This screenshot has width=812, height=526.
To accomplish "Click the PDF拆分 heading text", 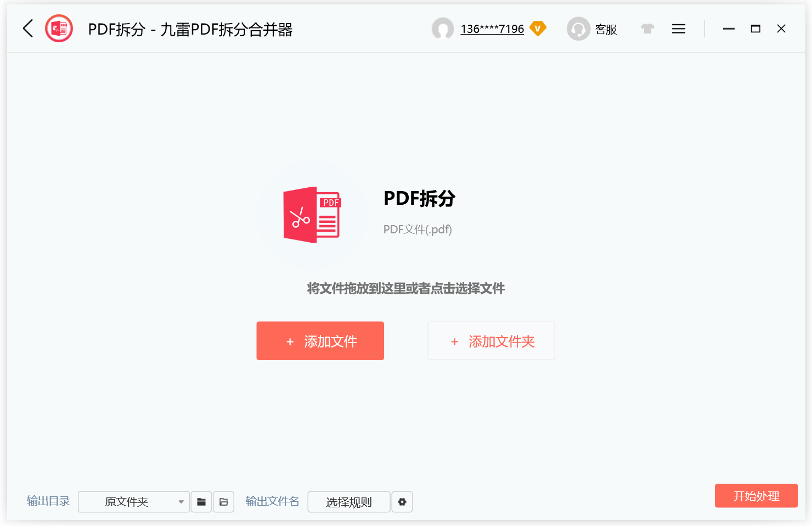I will (x=420, y=198).
